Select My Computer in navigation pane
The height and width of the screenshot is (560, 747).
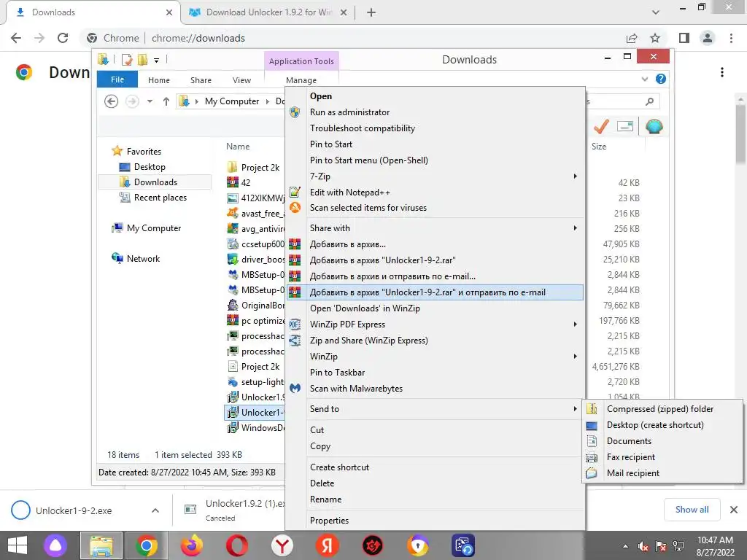[x=153, y=228]
